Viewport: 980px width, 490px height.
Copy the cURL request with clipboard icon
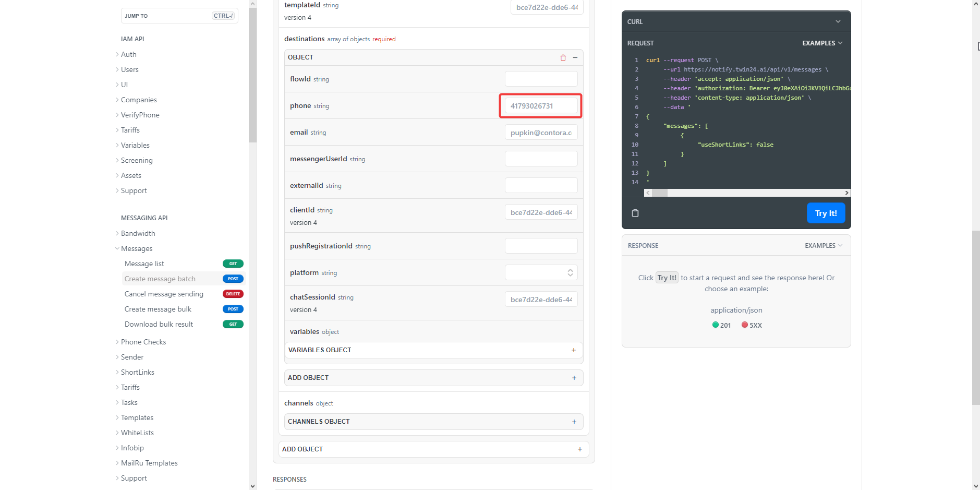point(635,213)
